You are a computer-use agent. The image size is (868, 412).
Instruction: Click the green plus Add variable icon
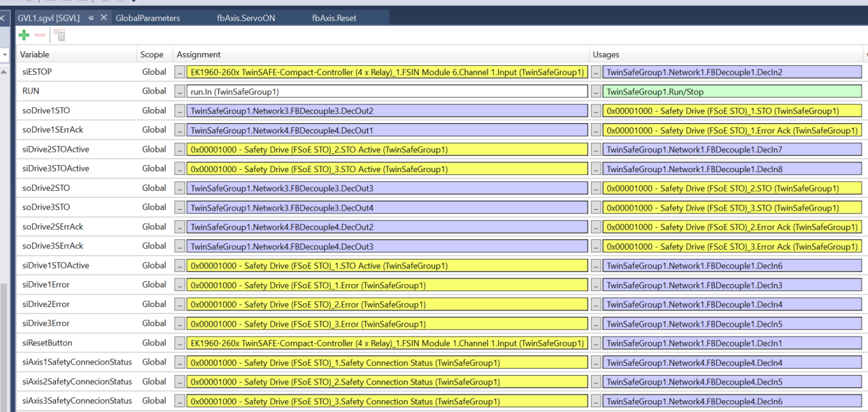(x=24, y=36)
